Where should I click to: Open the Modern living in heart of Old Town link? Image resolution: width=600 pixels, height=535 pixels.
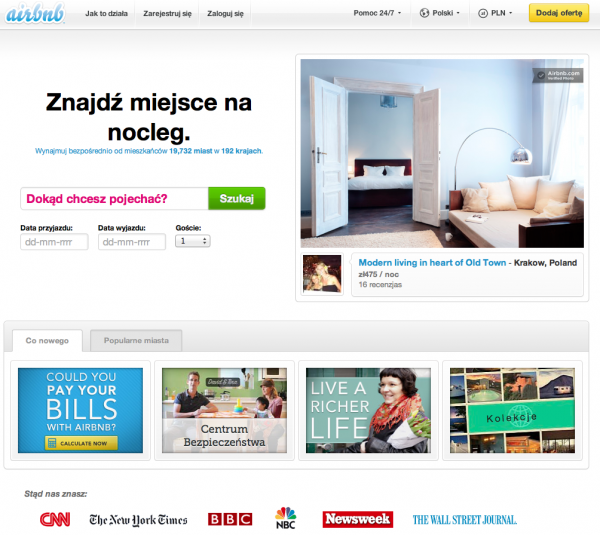tap(432, 263)
